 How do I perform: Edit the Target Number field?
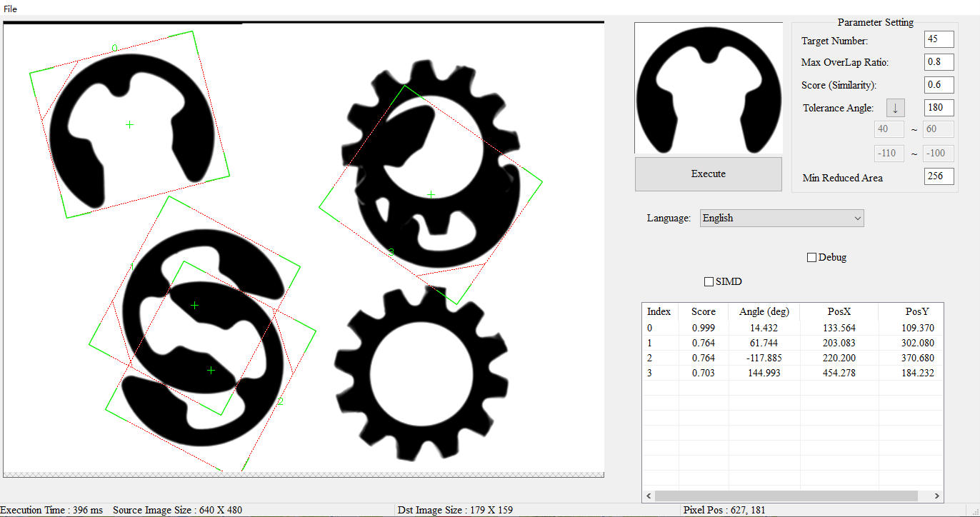point(939,39)
